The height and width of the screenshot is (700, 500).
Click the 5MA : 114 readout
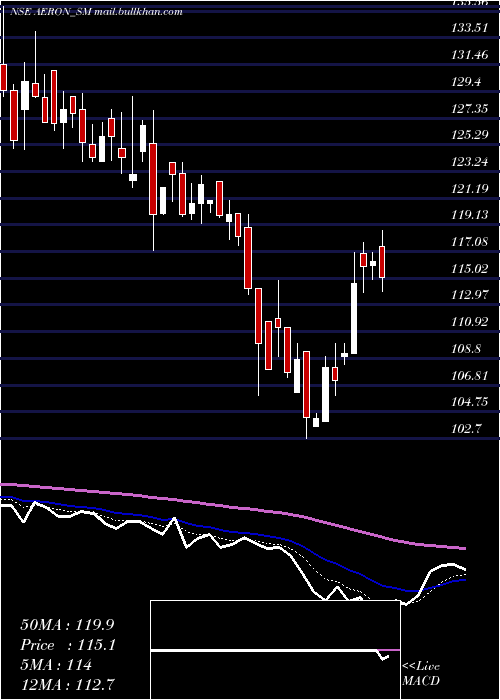point(56,665)
